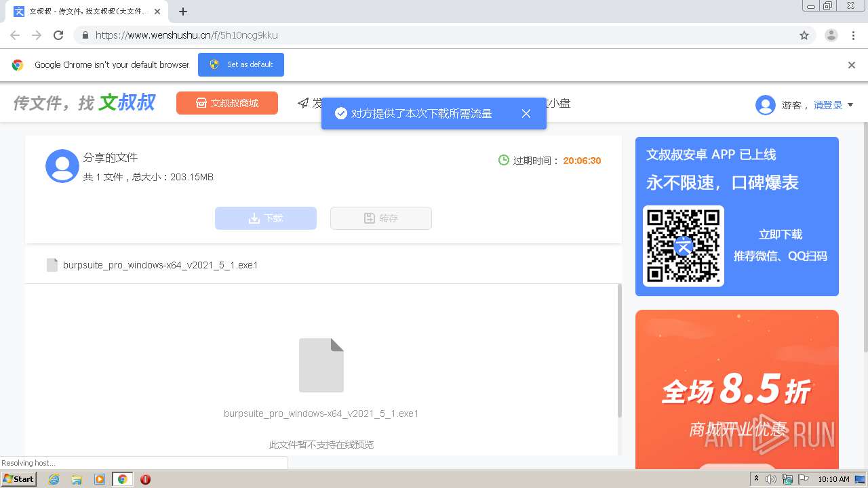
Task: Click the padlock site security icon
Action: (85, 35)
